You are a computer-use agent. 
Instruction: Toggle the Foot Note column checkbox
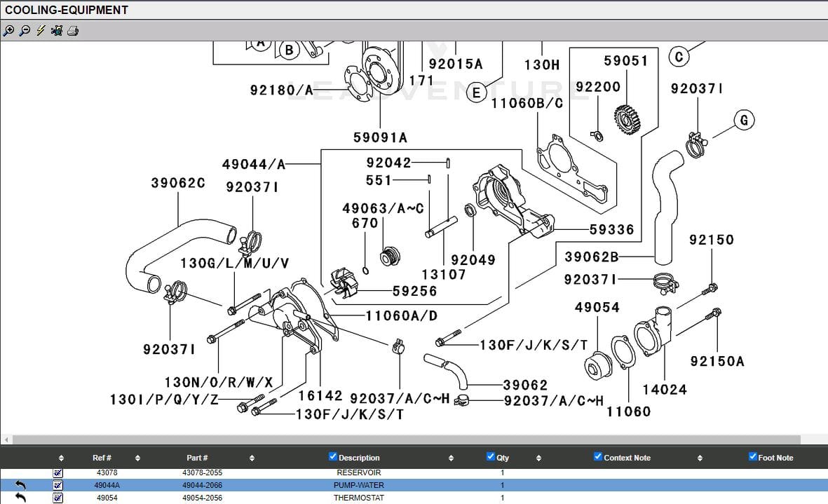tap(753, 457)
